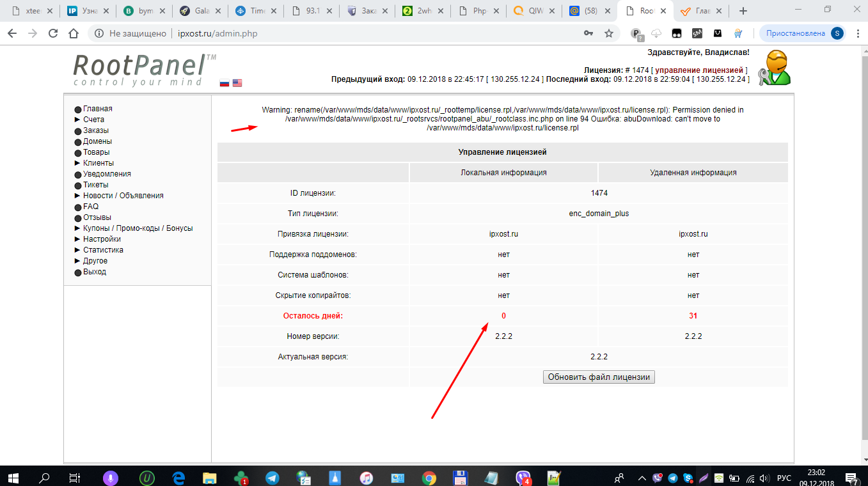Open Telegram from the taskbar
868x486 pixels.
(x=272, y=478)
